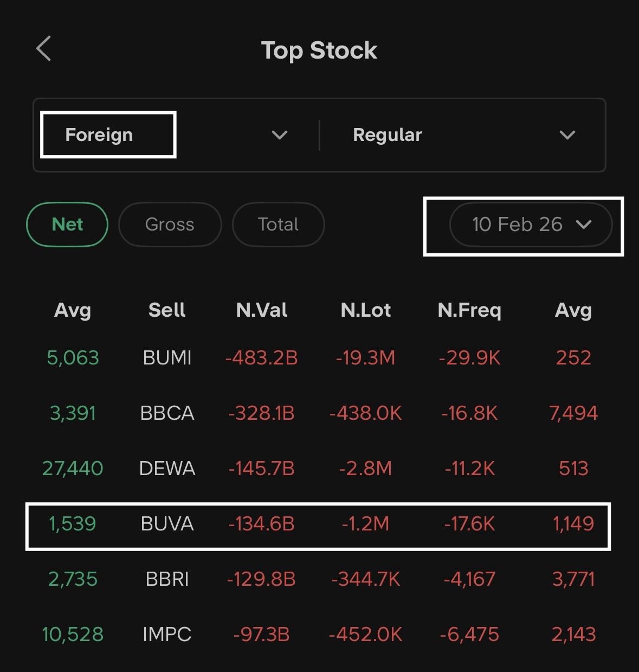Click the chevron beside Regular

click(567, 135)
